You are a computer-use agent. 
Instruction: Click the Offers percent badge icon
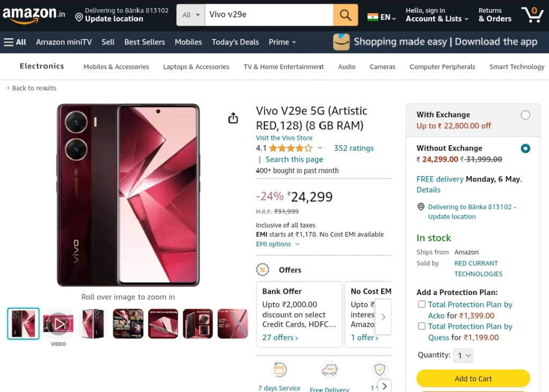tap(262, 269)
